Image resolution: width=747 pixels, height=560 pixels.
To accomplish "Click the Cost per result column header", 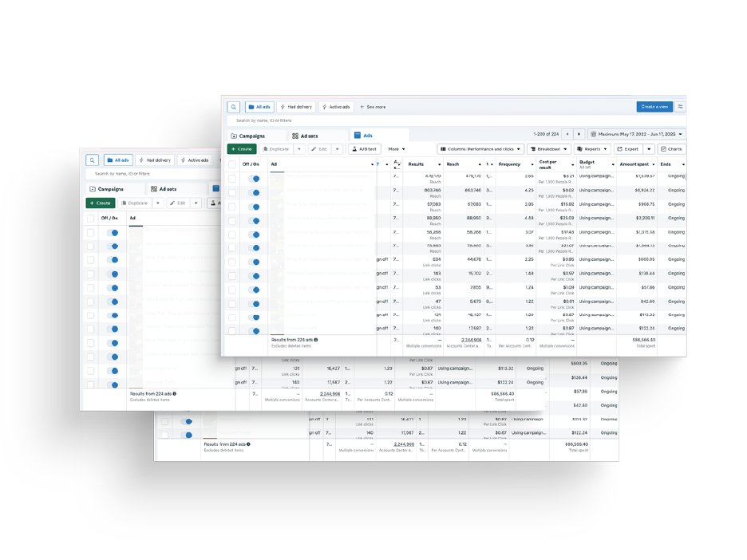I will [547, 164].
